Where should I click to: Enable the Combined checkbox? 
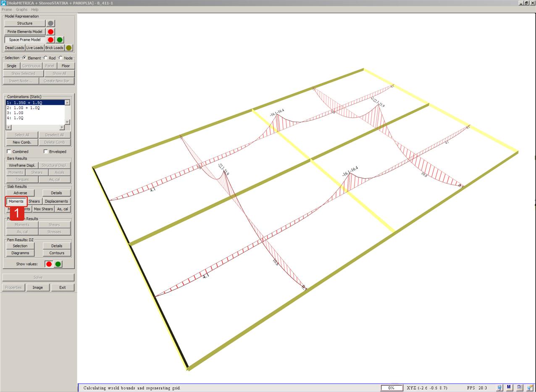[9, 152]
